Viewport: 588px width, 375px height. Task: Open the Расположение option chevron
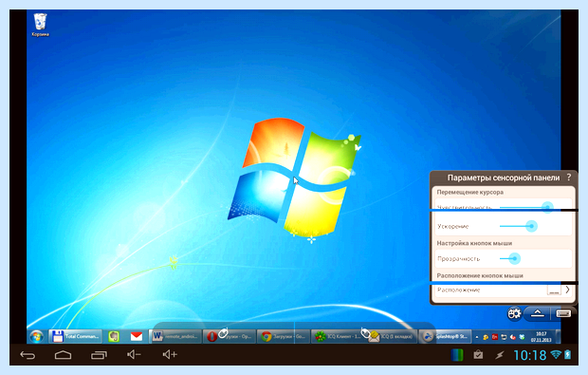pyautogui.click(x=567, y=290)
